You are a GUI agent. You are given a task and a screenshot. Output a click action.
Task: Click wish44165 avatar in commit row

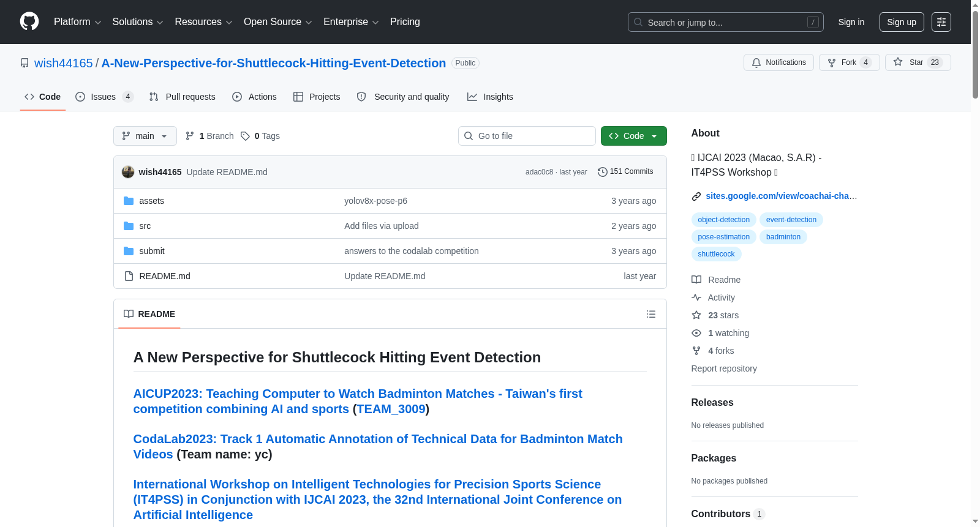(x=127, y=172)
